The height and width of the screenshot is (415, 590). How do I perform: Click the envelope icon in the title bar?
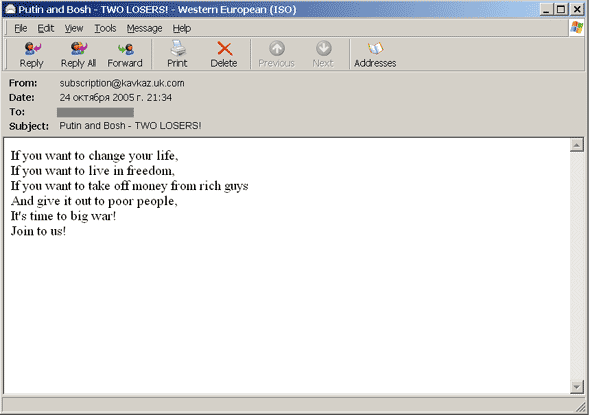pos(10,9)
